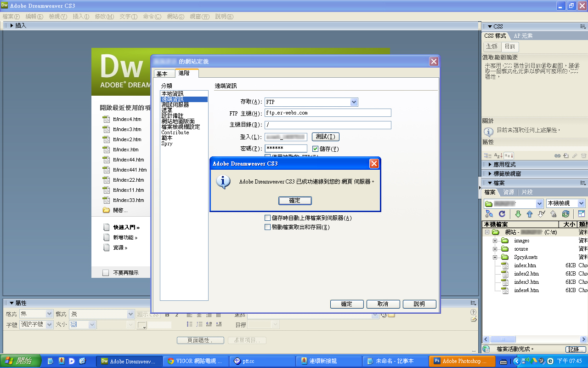Enable 啟動檔案取出和存回 checkbox

click(x=268, y=227)
